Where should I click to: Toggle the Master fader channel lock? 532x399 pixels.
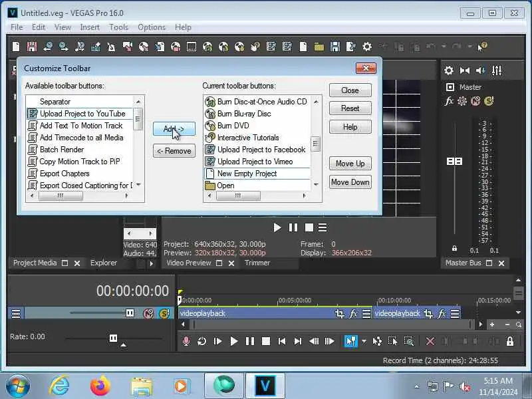(454, 249)
